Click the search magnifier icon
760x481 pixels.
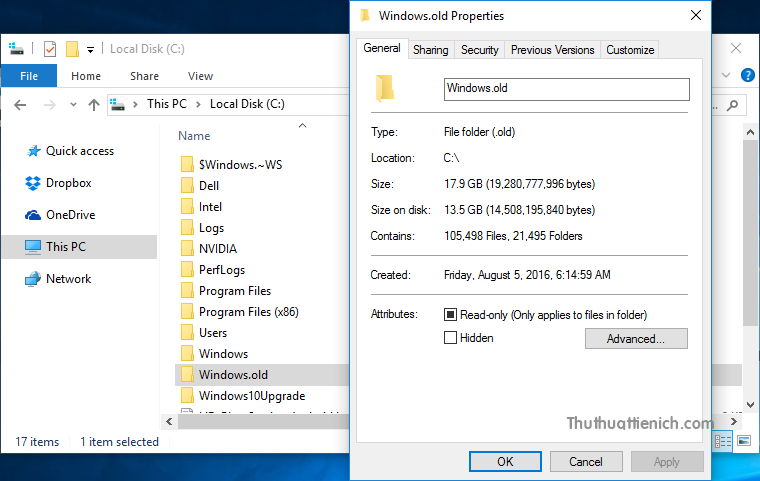(733, 105)
